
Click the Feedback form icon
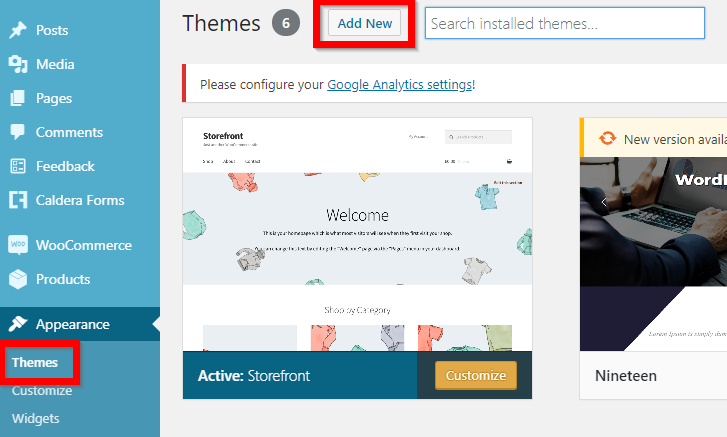(x=18, y=166)
